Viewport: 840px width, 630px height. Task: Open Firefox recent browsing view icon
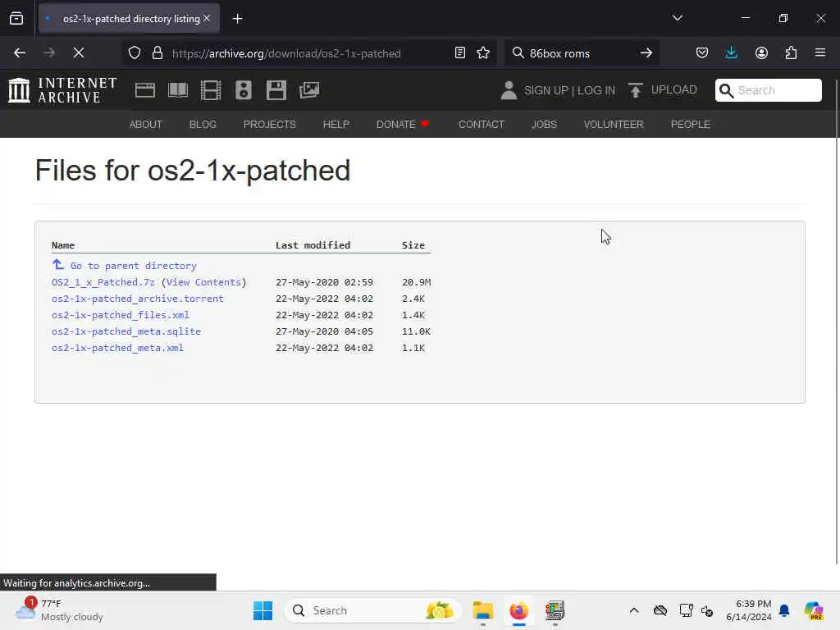[16, 18]
